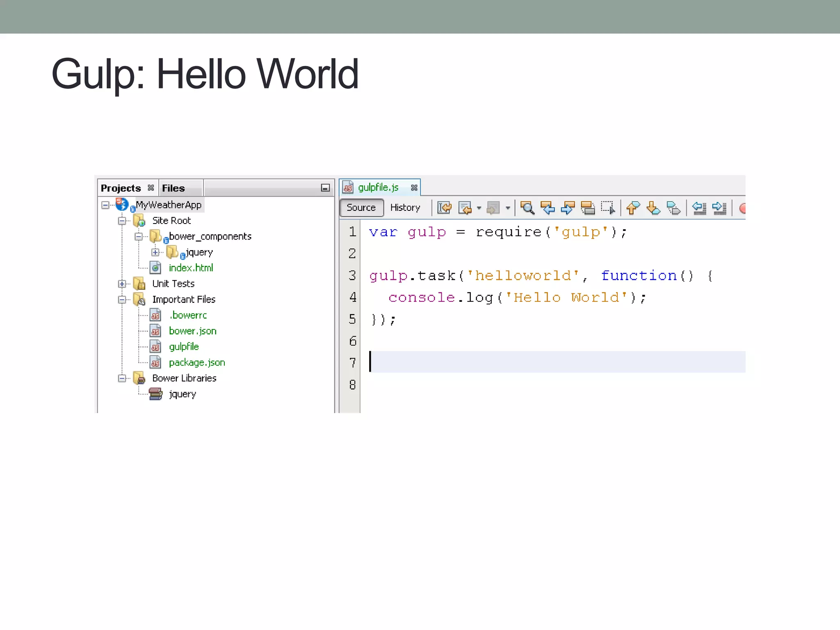Click the grayed Forward navigation icon
Image resolution: width=840 pixels, height=630 pixels.
point(493,208)
